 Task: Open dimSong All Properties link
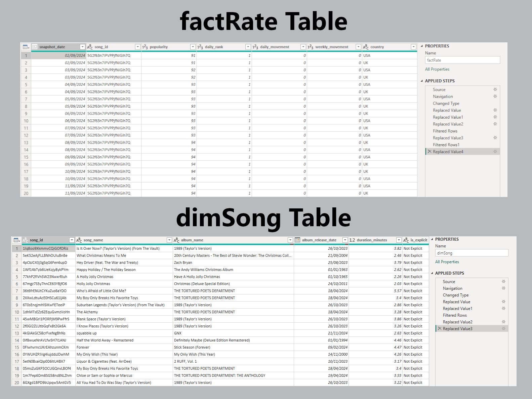pos(447,262)
